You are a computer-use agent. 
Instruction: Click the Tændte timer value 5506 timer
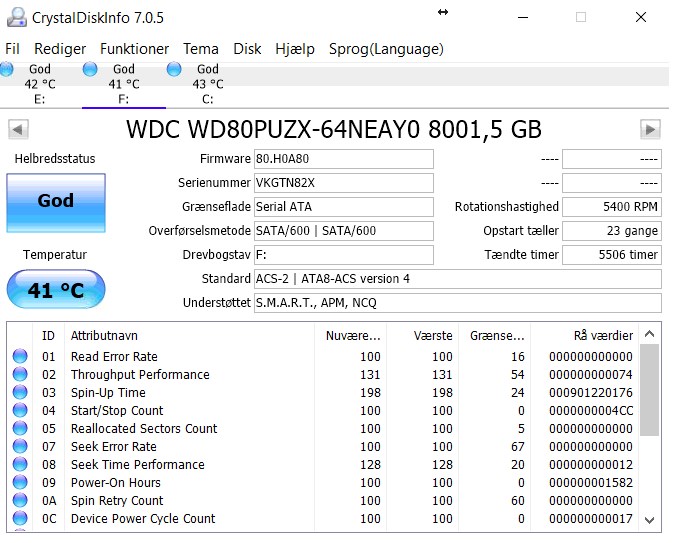point(612,255)
